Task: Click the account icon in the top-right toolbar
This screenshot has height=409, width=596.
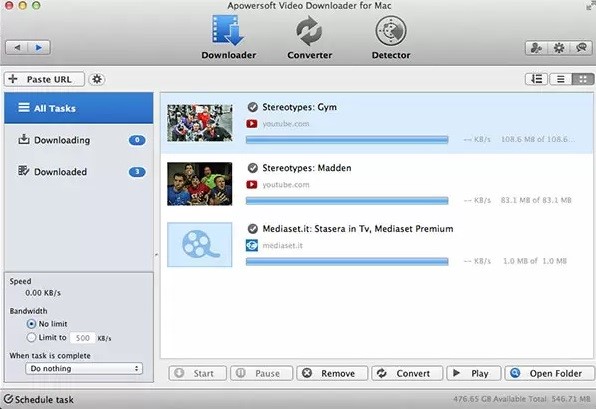Action: [536, 48]
